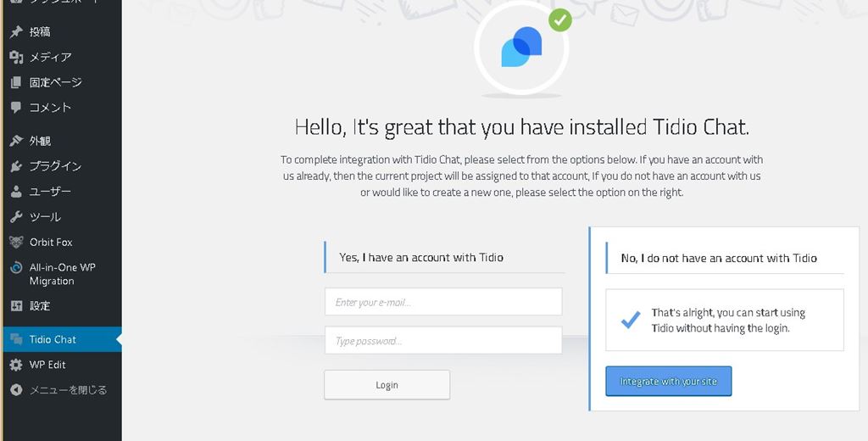868x441 pixels.
Task: Open the WP Edit menu item
Action: 47,365
